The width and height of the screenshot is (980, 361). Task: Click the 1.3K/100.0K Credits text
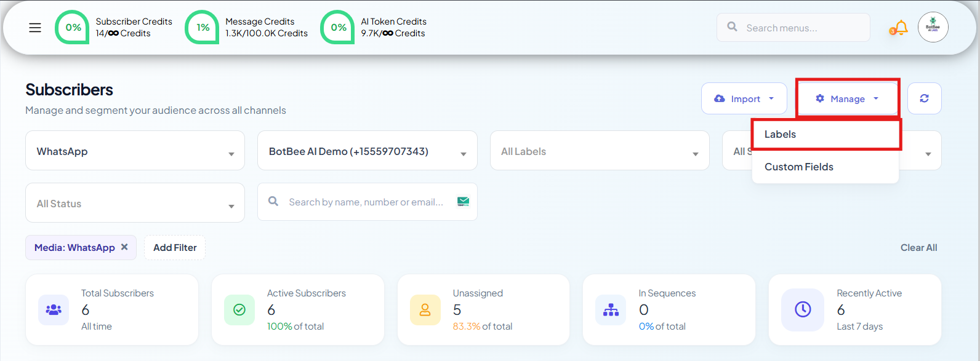tap(267, 33)
